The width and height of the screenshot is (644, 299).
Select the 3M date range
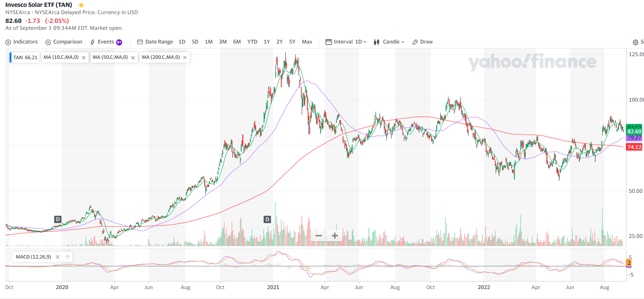tap(223, 42)
